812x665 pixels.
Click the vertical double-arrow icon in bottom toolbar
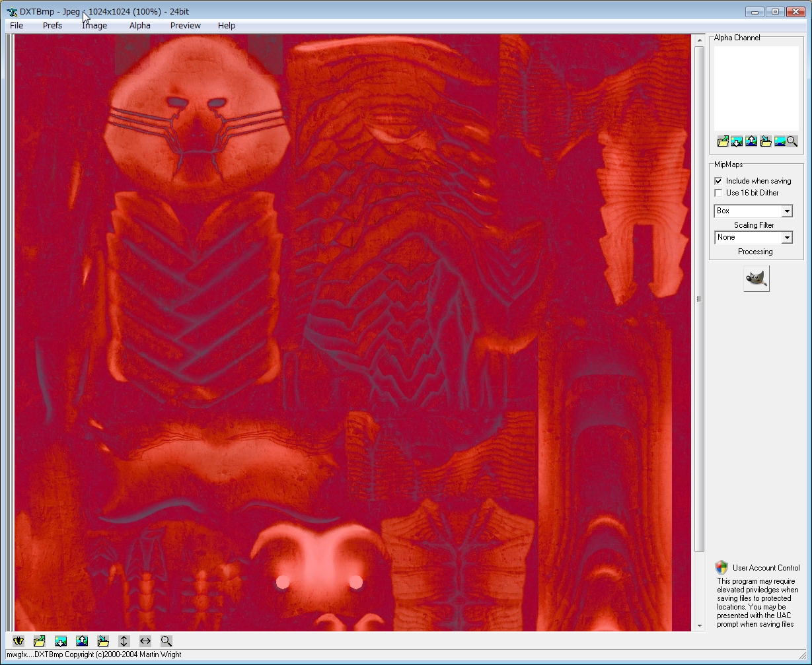click(x=124, y=641)
